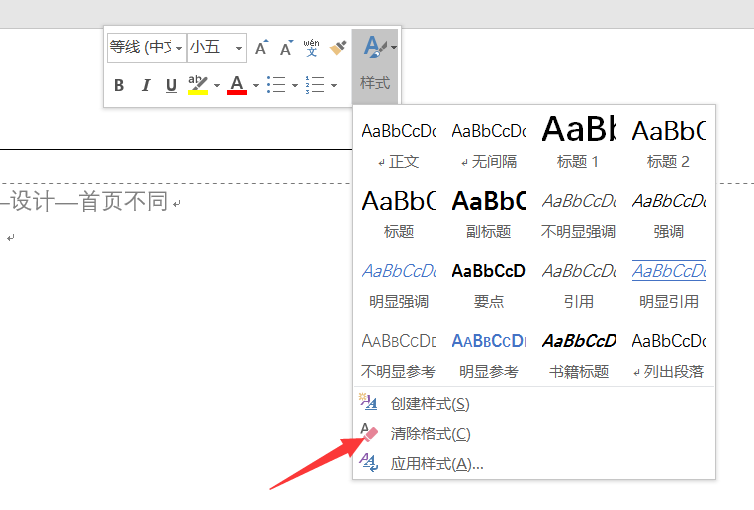Image resolution: width=754 pixels, height=510 pixels.
Task: Select the Format Painter brush
Action: pos(338,48)
